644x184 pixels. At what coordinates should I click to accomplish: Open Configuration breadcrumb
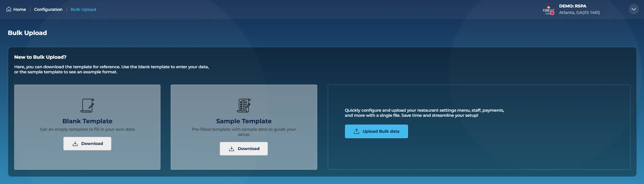(x=48, y=10)
